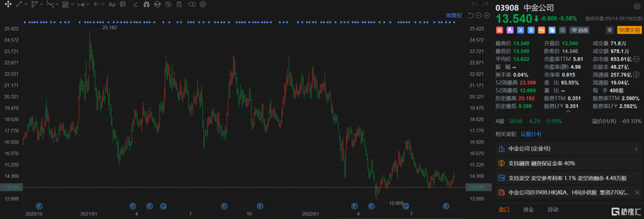
Task: Click the blue shuffle connect icon
Action: [520, 30]
